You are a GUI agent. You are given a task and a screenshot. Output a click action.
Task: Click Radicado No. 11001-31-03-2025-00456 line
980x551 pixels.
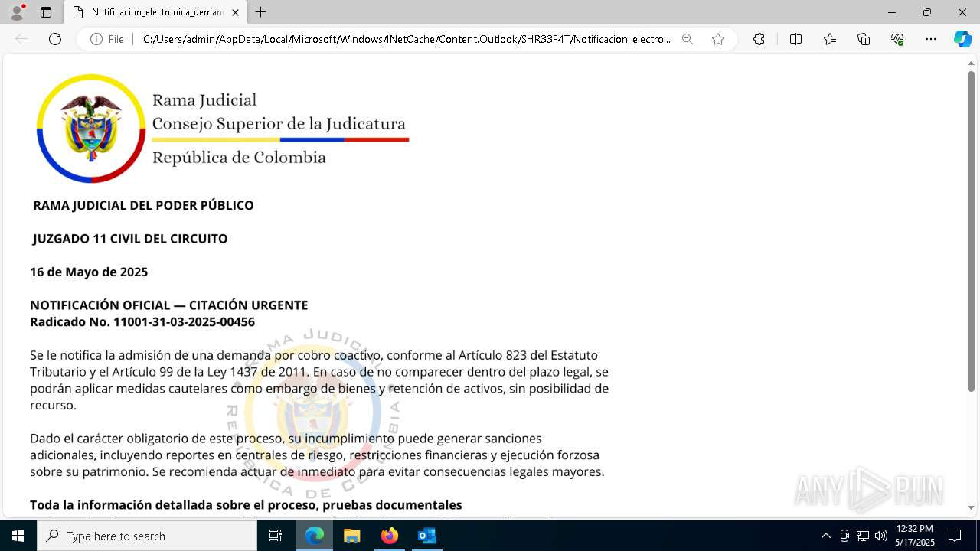[x=142, y=322]
